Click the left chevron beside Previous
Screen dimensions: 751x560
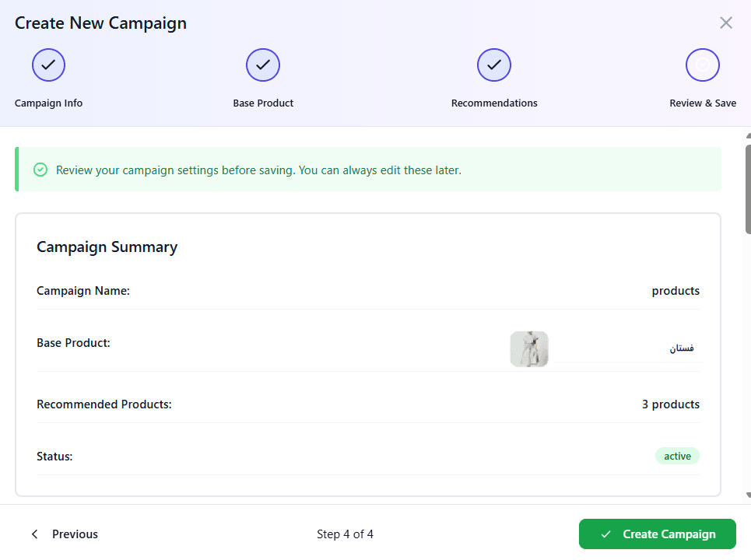(x=34, y=534)
